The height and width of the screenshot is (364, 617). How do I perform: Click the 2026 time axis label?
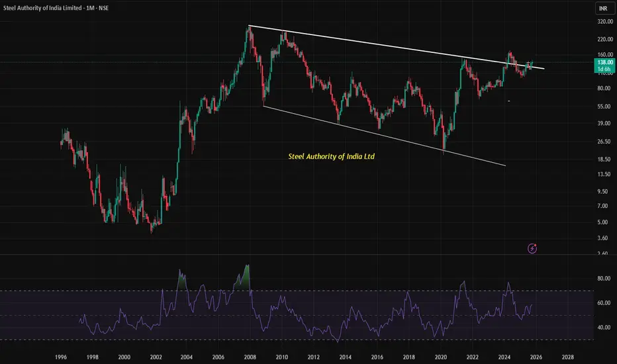pyautogui.click(x=536, y=357)
